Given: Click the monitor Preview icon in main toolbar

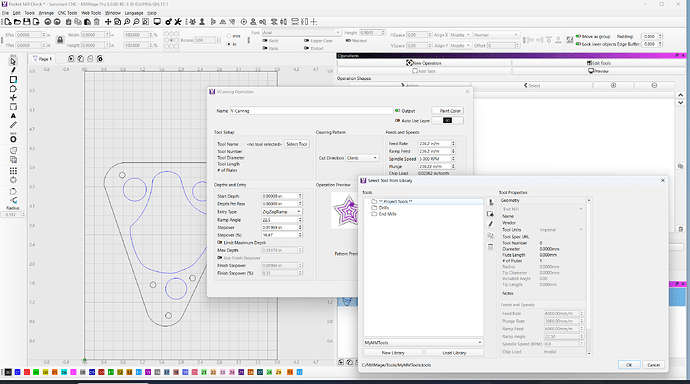Looking at the screenshot, I should click(157, 22).
